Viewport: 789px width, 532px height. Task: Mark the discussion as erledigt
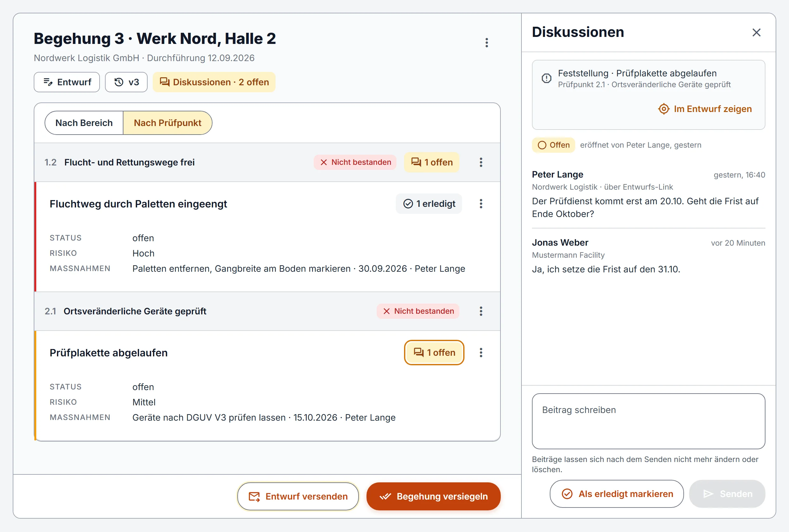point(616,494)
